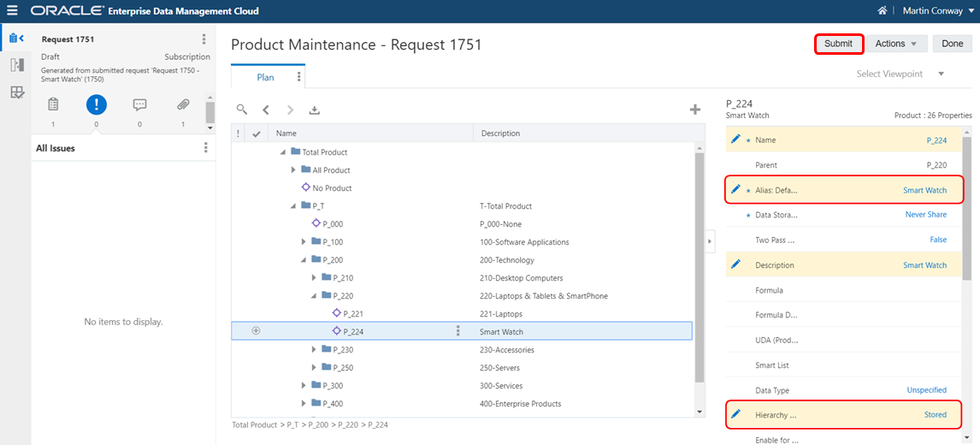Show request attachments paperclip icon
Image resolution: width=980 pixels, height=445 pixels.
click(x=183, y=105)
